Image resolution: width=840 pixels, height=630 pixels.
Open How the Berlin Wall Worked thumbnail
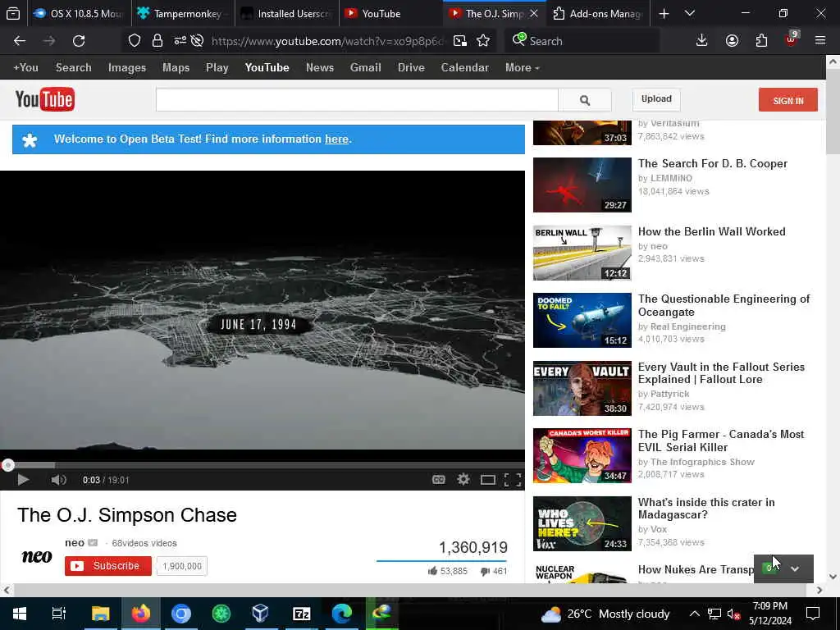(582, 253)
